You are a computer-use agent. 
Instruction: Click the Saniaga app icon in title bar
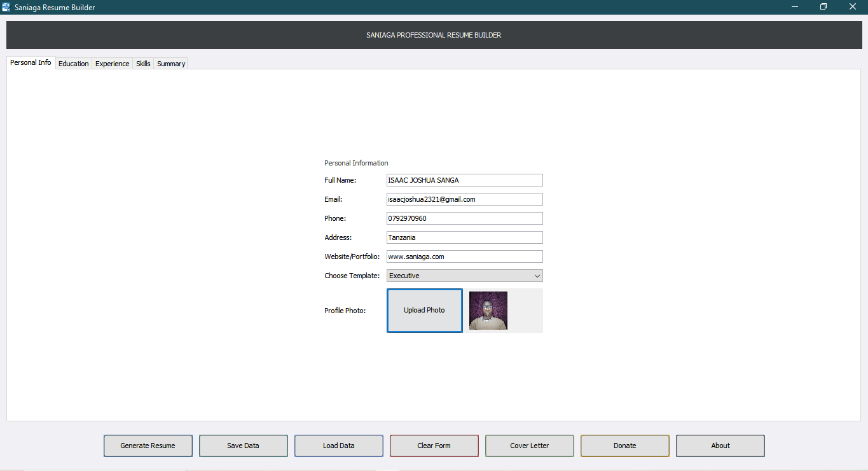pyautogui.click(x=6, y=7)
